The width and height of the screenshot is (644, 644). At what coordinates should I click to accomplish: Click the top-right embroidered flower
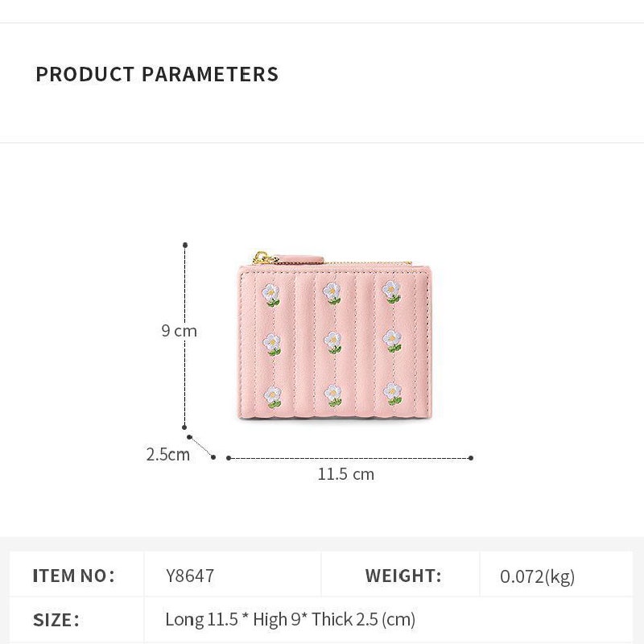coord(392,294)
